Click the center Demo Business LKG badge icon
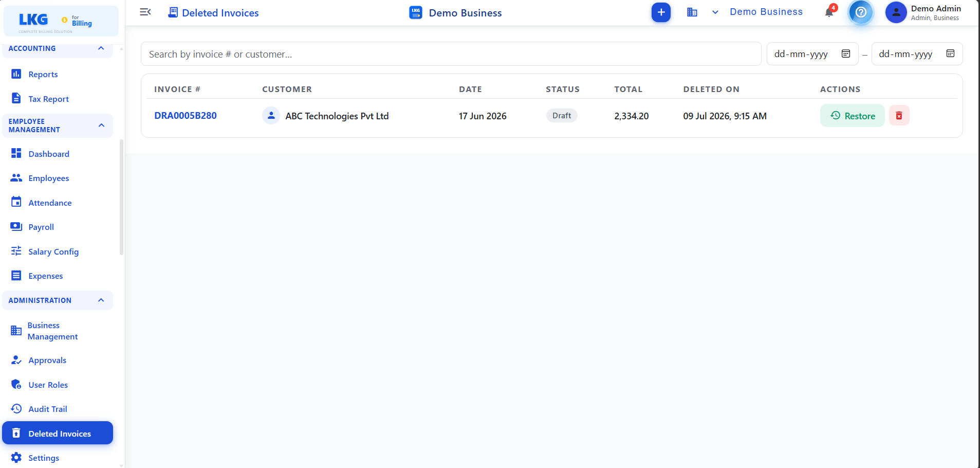The image size is (980, 468). tap(416, 12)
